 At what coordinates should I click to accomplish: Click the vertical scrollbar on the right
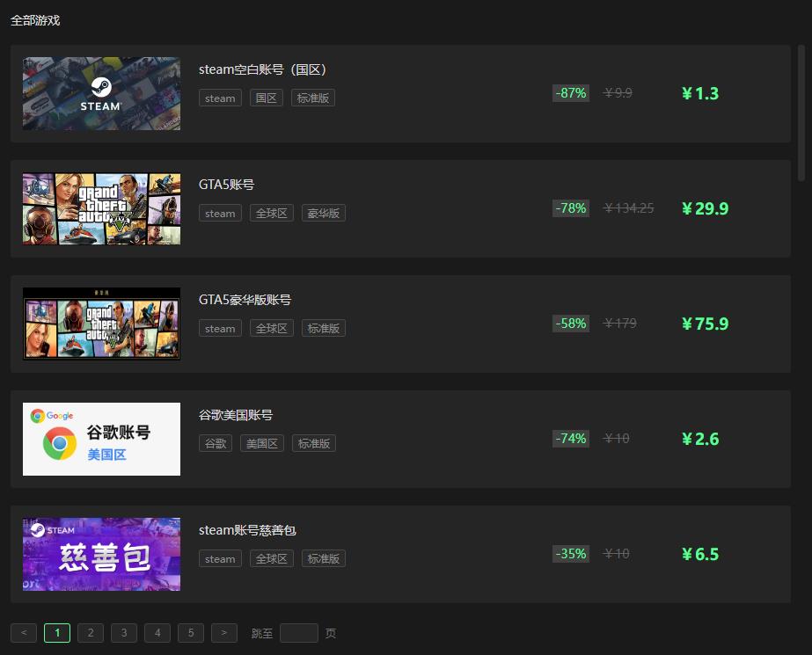tap(801, 113)
